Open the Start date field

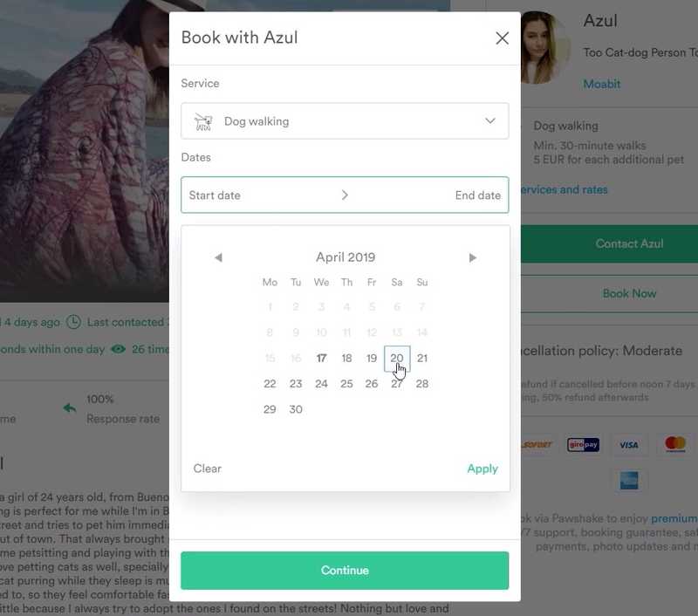tap(215, 195)
